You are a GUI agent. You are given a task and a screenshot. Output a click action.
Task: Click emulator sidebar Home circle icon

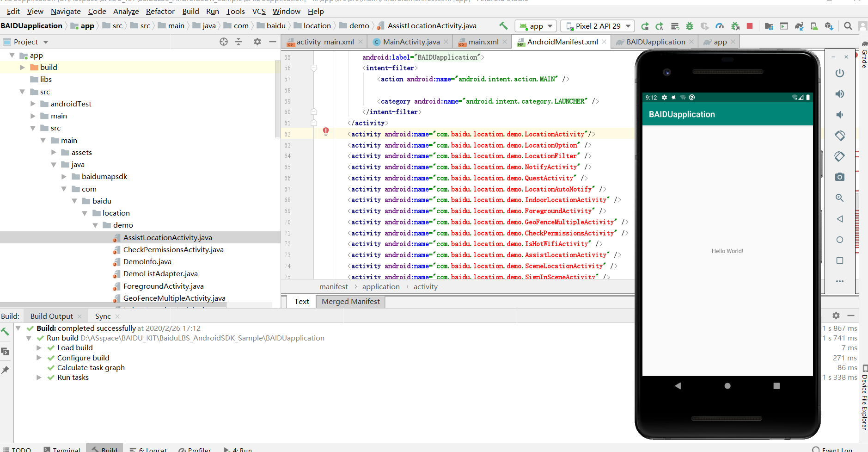[840, 240]
